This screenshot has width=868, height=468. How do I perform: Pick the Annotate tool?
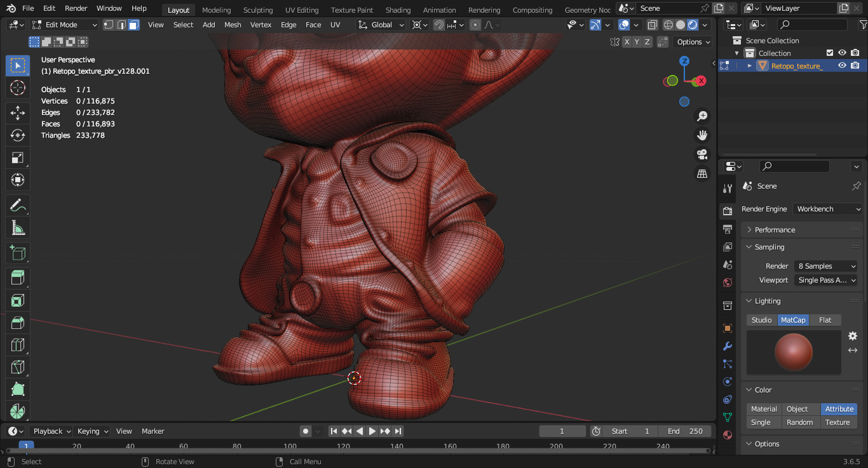(18, 205)
